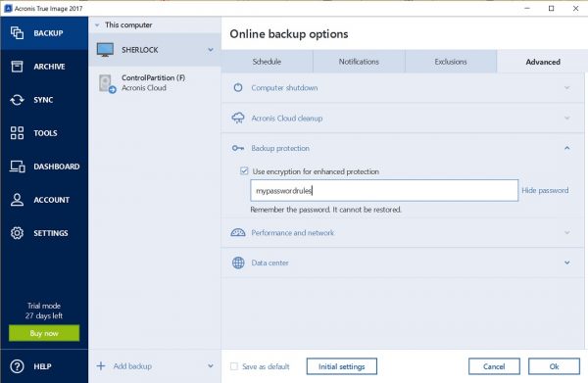Screen dimensions: 588x383
Task: Open the Tools grid icon
Action: coord(17,133)
